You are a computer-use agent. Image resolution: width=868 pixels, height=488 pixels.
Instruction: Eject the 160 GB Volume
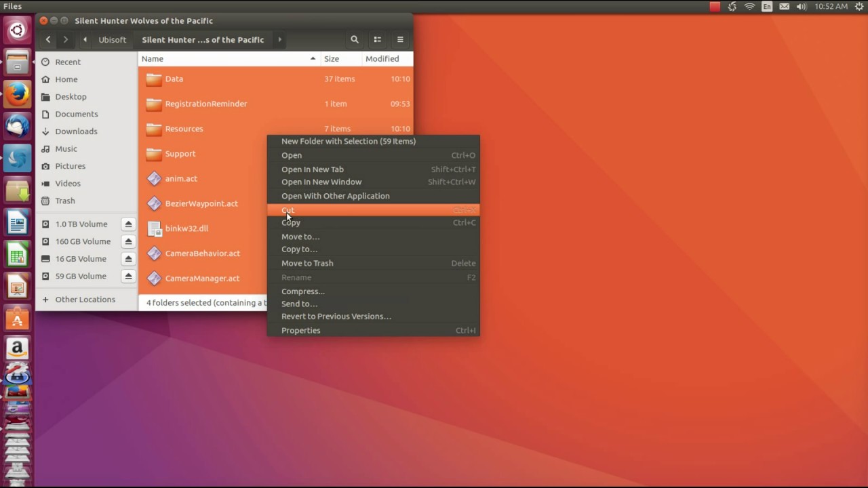(128, 241)
